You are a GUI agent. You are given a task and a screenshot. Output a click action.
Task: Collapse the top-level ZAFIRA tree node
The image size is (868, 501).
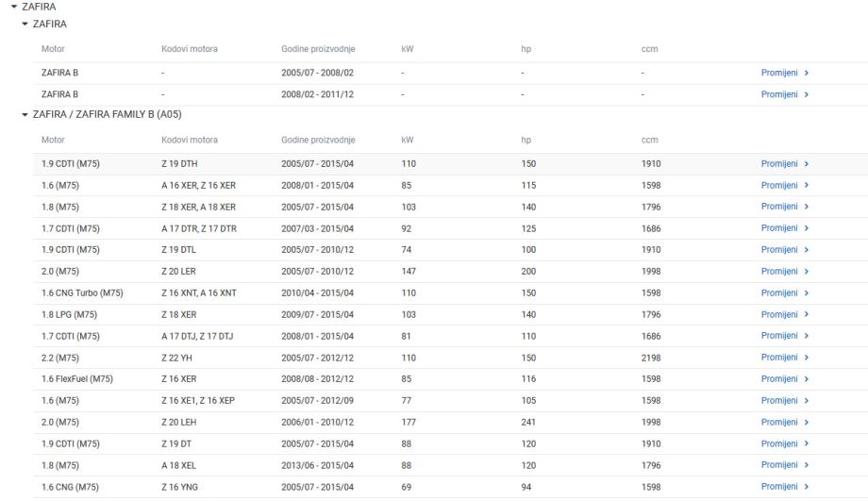pos(14,7)
